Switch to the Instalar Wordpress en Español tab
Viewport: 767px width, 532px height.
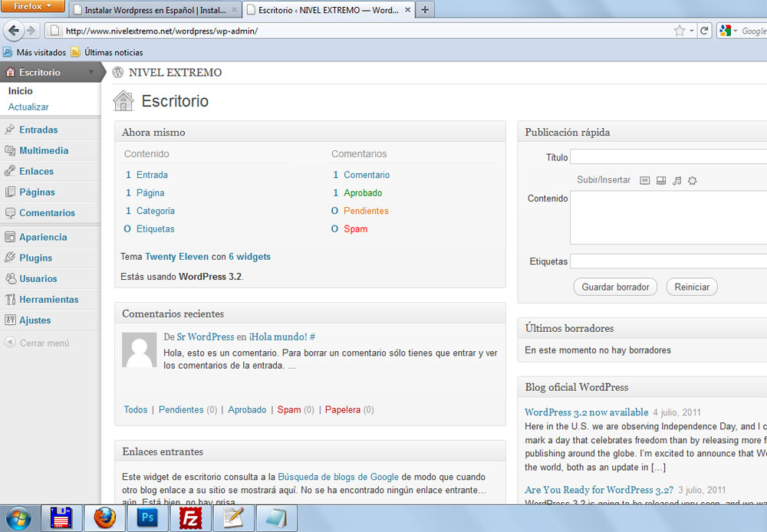150,9
